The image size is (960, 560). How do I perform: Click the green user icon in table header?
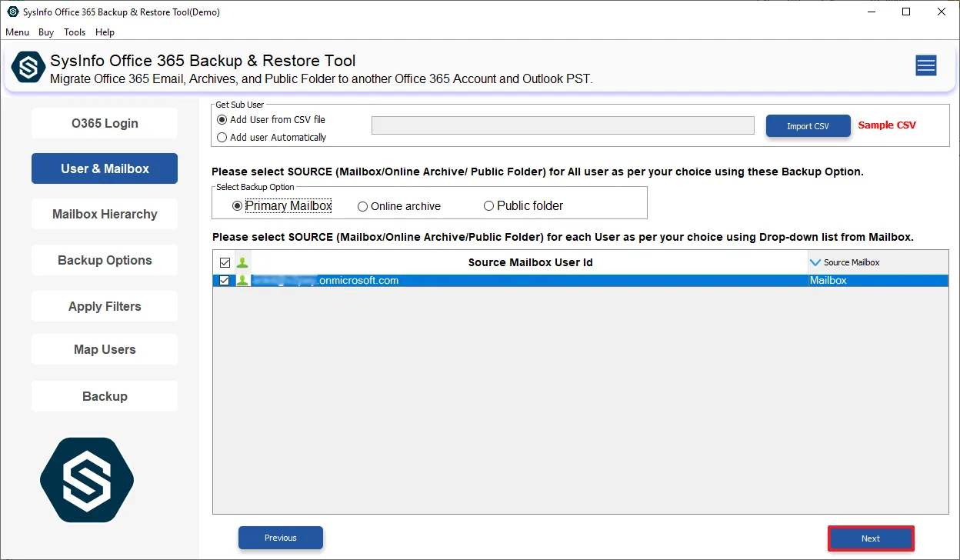(x=242, y=262)
